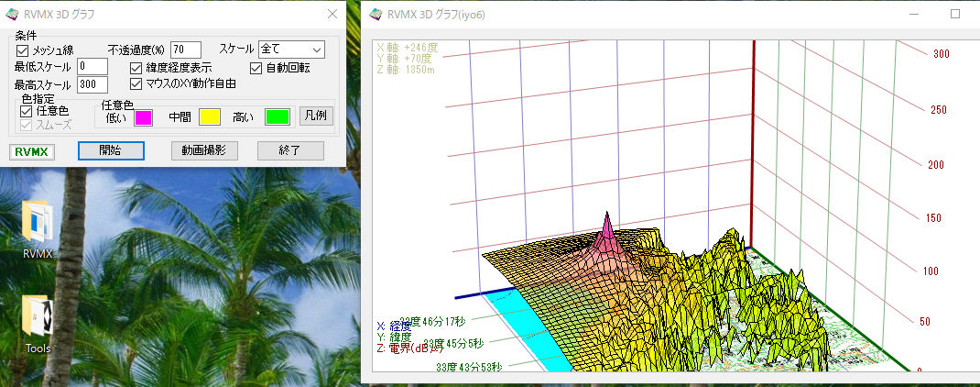The width and height of the screenshot is (980, 387).
Task: Maximize the 3D graph window
Action: [x=955, y=15]
